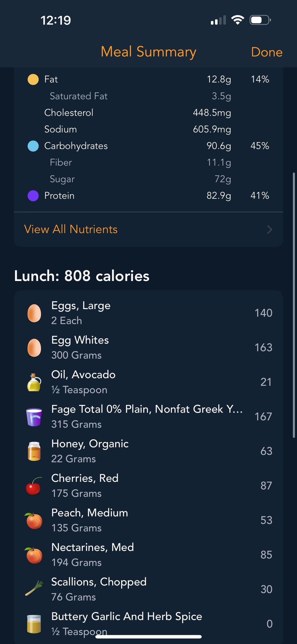
Task: Tap the Wi-Fi status icon
Action: [238, 20]
